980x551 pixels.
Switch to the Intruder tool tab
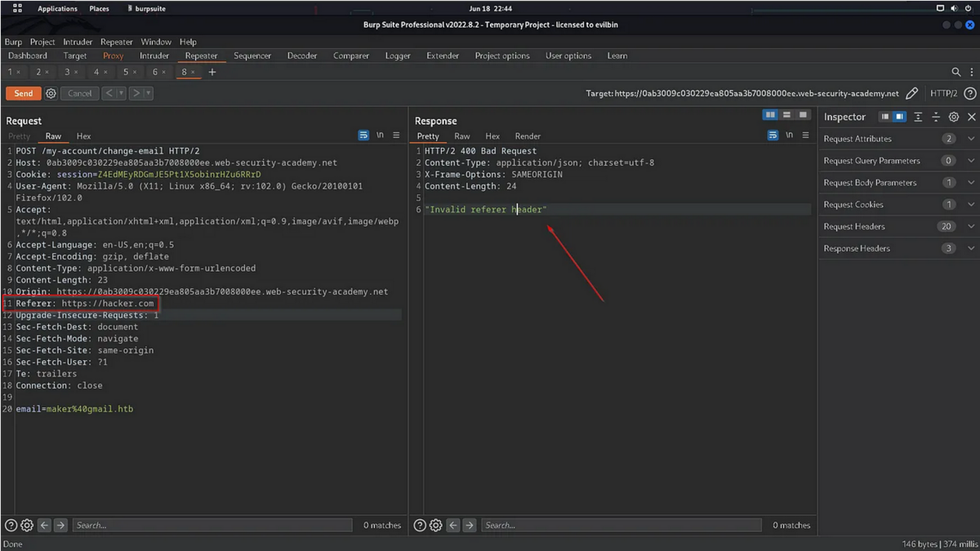(154, 56)
